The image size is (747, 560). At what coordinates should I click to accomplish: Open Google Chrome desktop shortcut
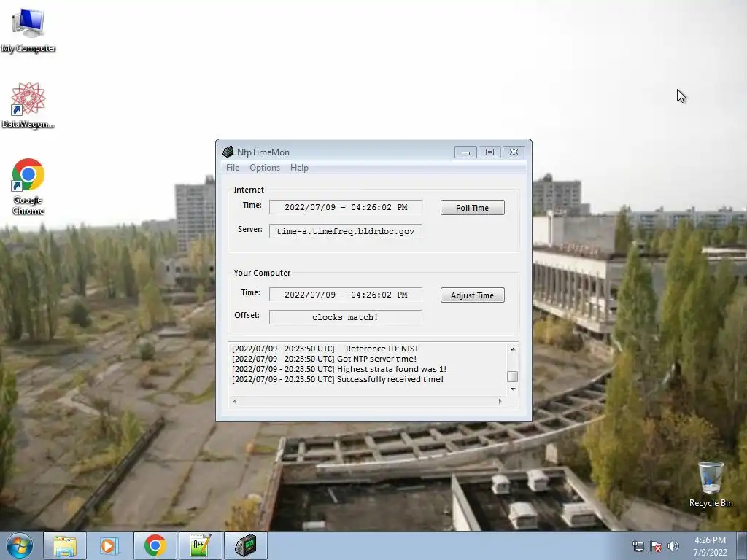(x=28, y=186)
